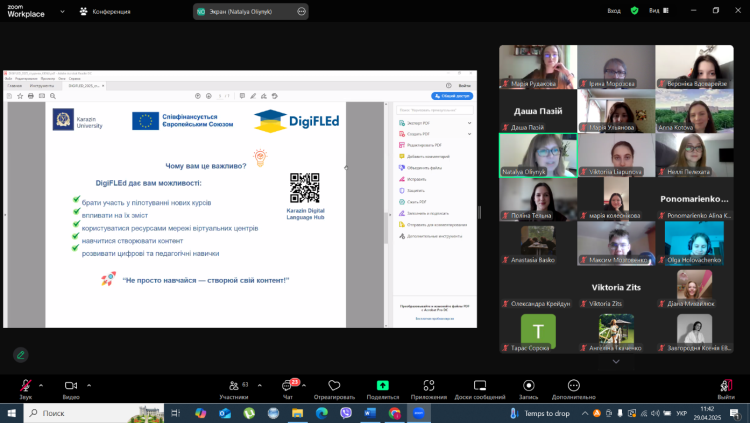Open Viber from the taskbar
Image resolution: width=750 pixels, height=423 pixels.
point(346,413)
